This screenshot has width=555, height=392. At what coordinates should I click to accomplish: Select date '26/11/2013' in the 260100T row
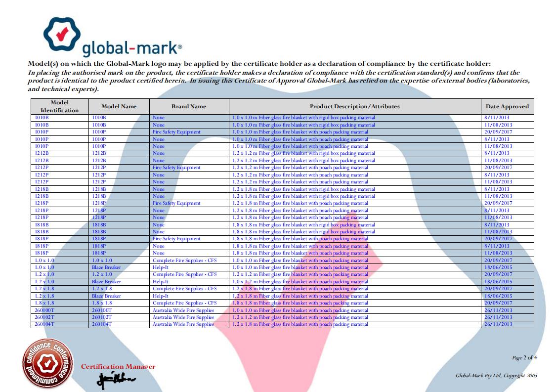click(x=498, y=310)
